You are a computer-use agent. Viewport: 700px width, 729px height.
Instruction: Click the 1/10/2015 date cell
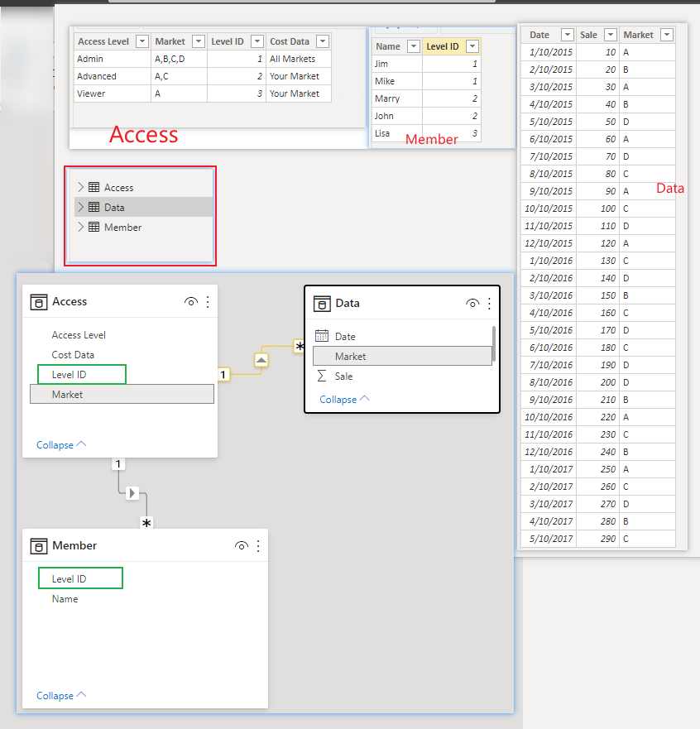[549, 52]
